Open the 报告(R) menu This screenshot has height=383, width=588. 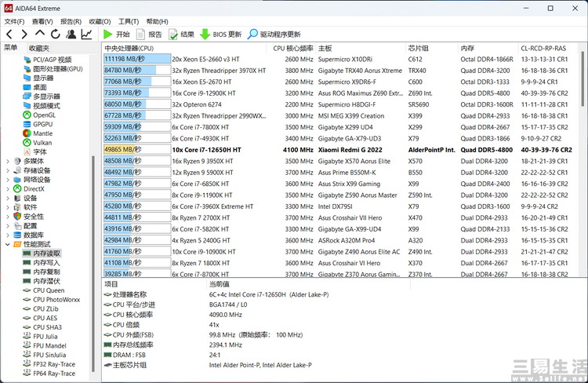pos(71,21)
